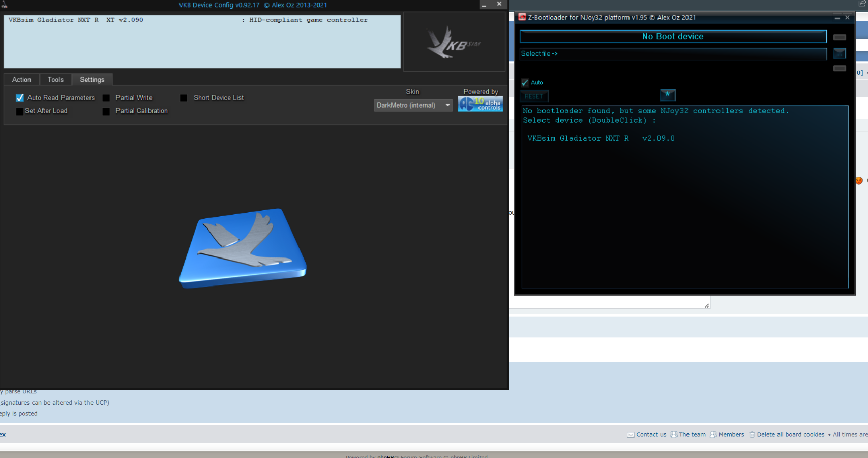868x458 pixels.
Task: Close the VKB Device Config window
Action: coord(499,4)
